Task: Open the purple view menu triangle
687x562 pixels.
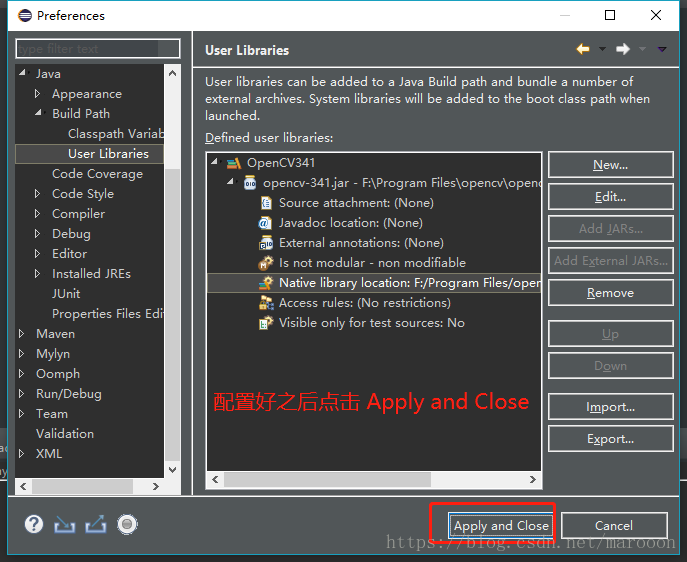Action: click(x=662, y=49)
